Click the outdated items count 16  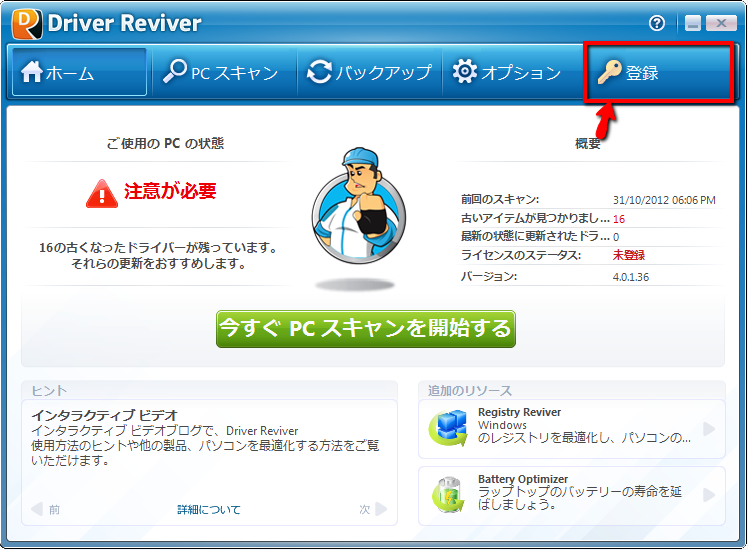point(619,219)
